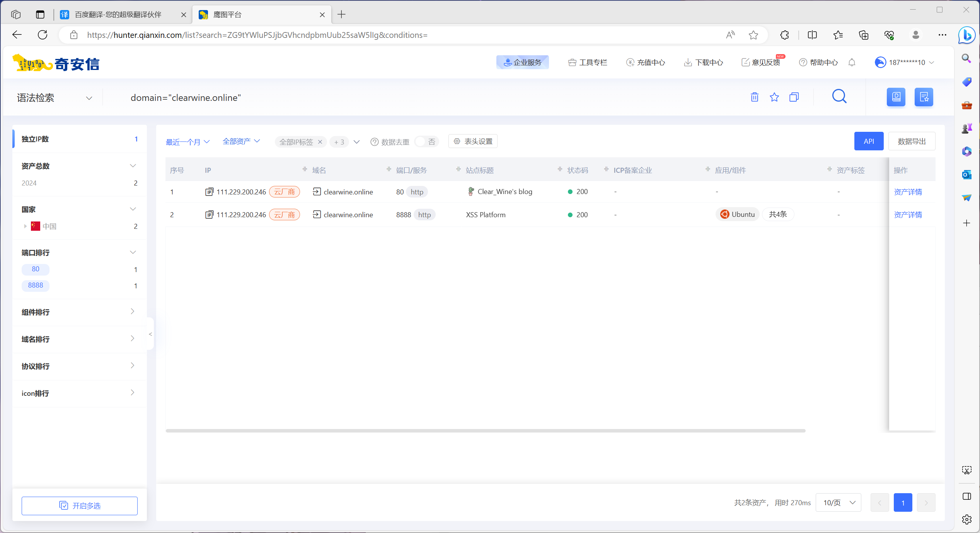Click the Ubuntu component tag

(x=738, y=214)
